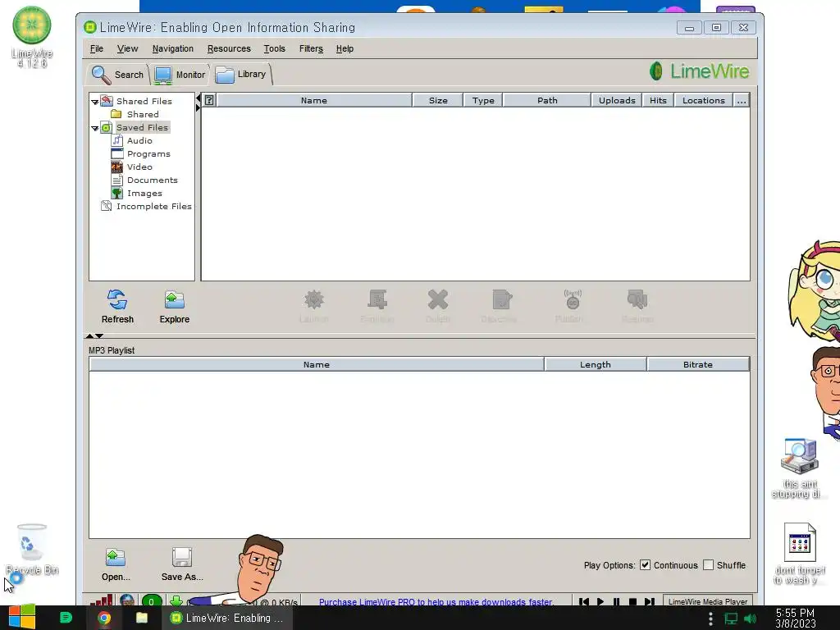This screenshot has width=840, height=630.
Task: Select the Incomplete Files entry
Action: point(146,206)
